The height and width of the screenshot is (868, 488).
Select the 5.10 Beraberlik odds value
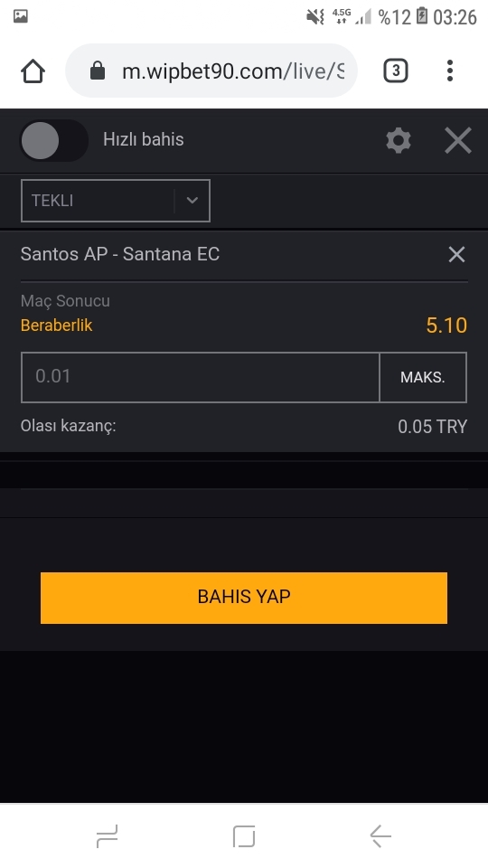[446, 325]
